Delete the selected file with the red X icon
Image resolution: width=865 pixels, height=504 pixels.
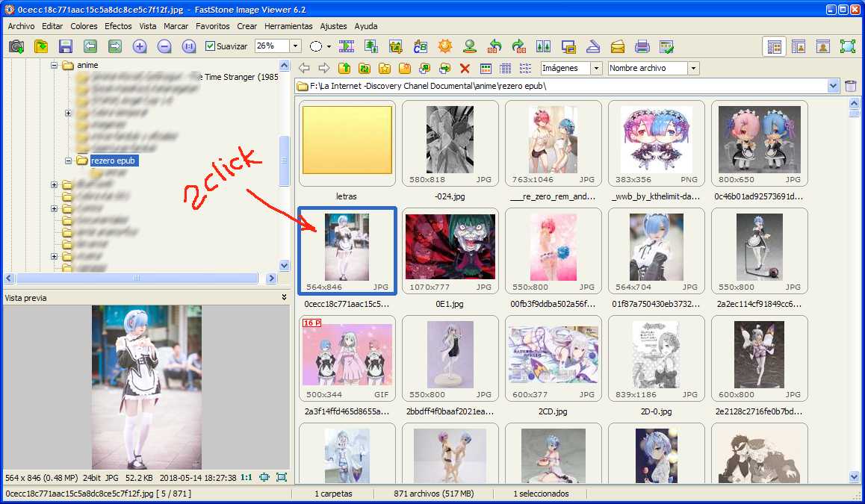pos(465,69)
